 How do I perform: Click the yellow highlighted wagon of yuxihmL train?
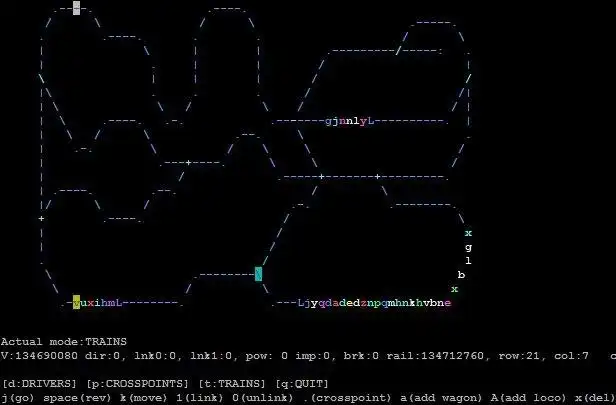pos(77,302)
